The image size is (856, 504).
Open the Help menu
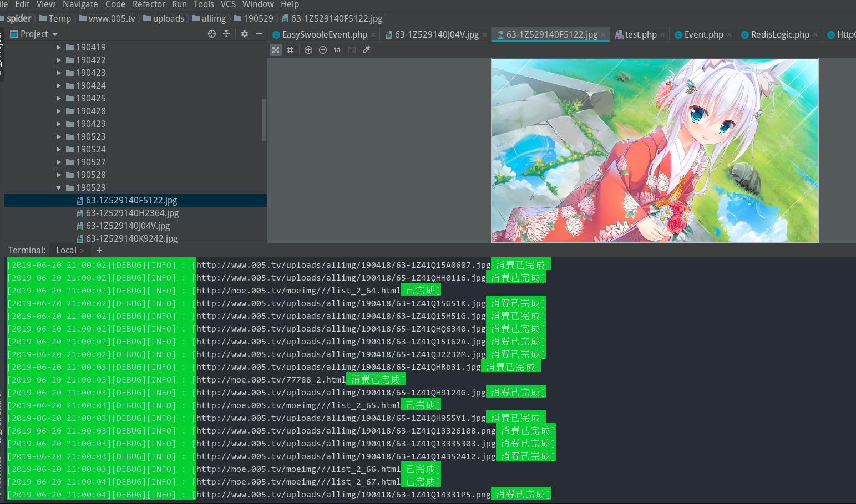point(290,4)
